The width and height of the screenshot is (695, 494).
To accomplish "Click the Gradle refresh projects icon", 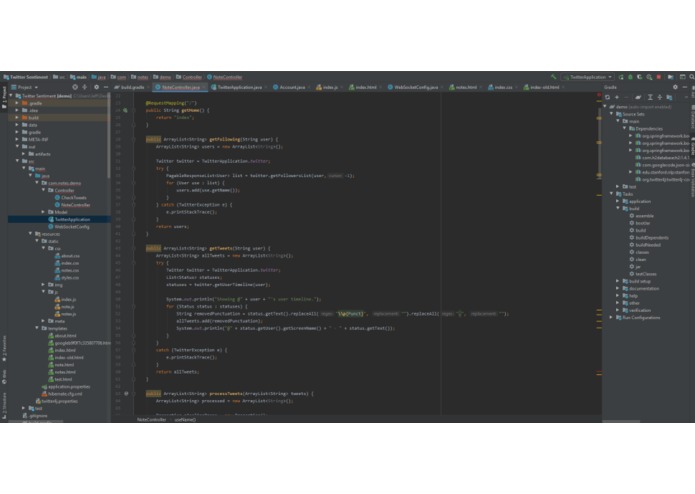I will [x=607, y=97].
